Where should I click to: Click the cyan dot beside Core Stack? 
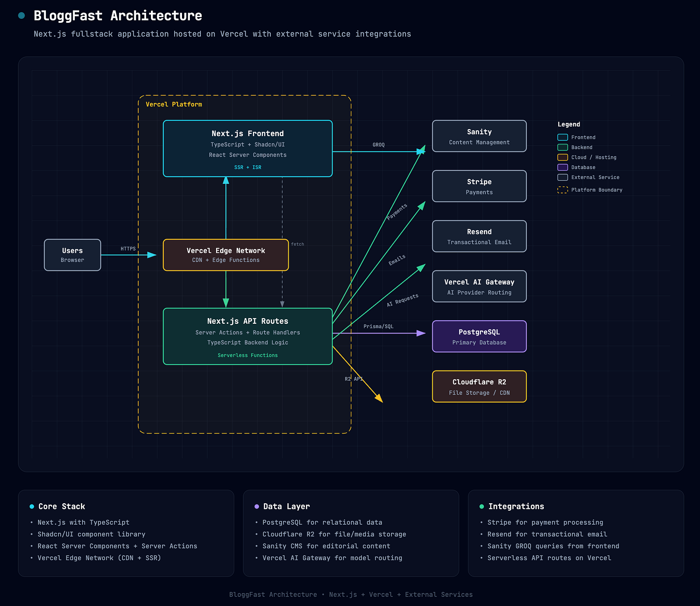click(x=31, y=507)
